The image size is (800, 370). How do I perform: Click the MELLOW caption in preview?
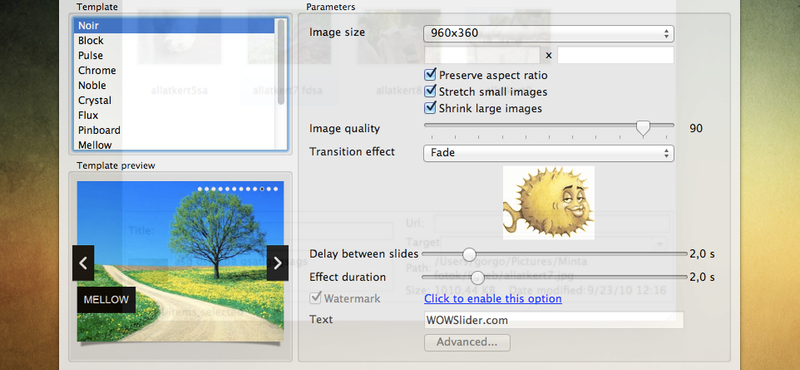(106, 300)
